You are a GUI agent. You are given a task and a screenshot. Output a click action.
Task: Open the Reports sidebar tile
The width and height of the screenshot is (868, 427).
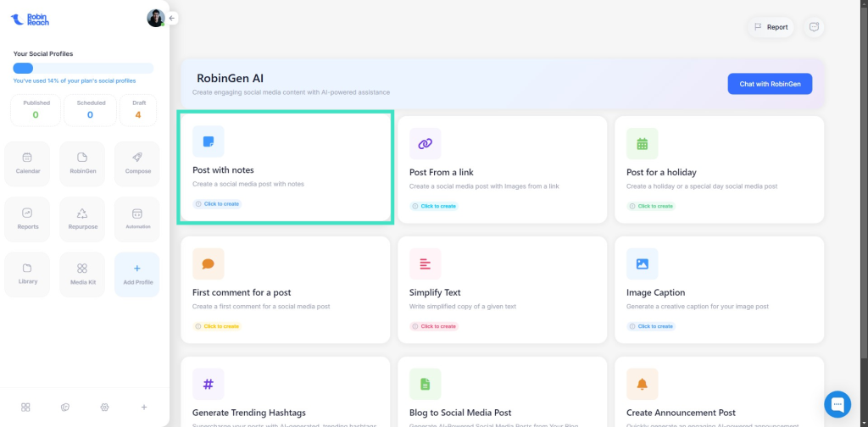tap(27, 219)
